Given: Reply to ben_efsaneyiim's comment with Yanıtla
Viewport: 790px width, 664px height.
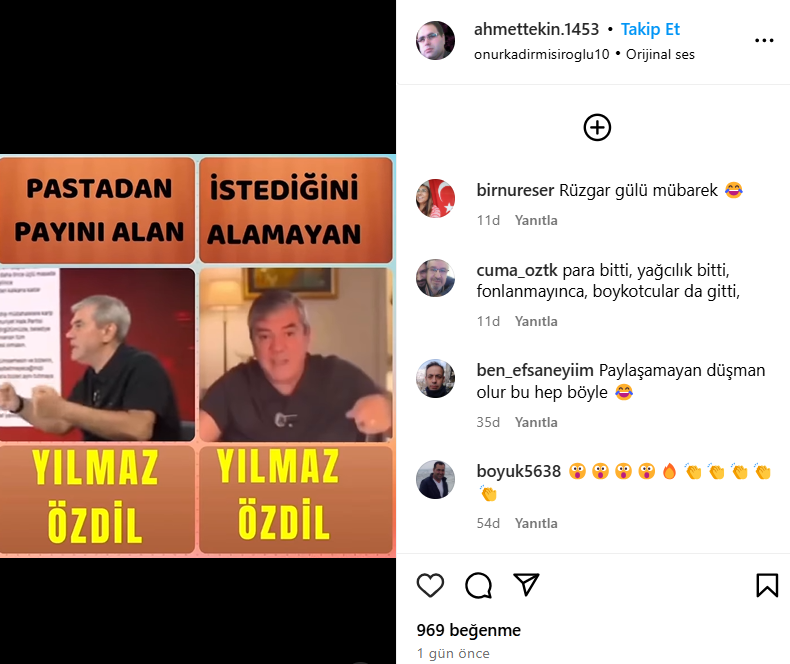Looking at the screenshot, I should [x=536, y=422].
